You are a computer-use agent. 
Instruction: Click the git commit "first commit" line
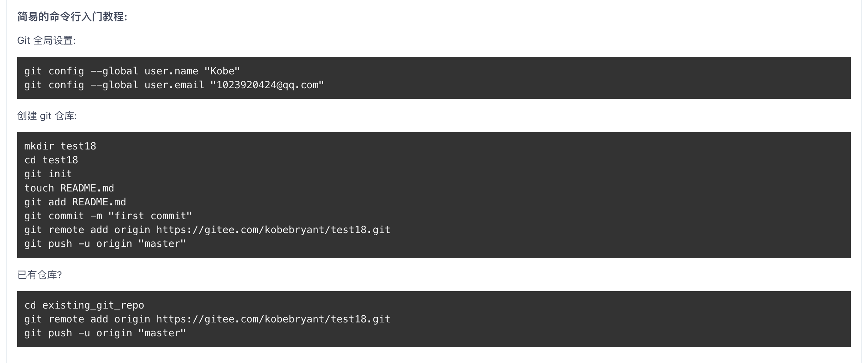(108, 216)
